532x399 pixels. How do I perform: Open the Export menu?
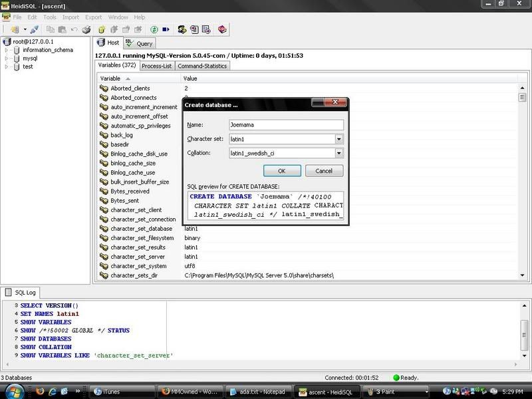93,17
